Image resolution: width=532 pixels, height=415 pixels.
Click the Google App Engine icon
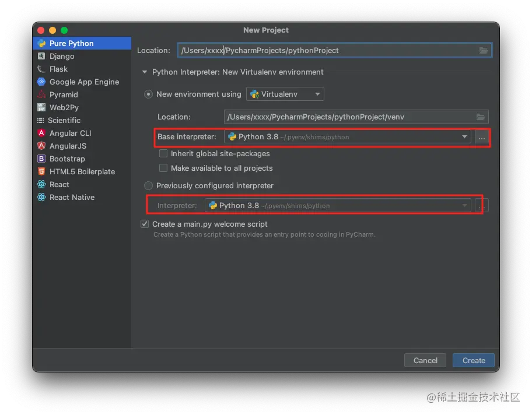pyautogui.click(x=41, y=82)
